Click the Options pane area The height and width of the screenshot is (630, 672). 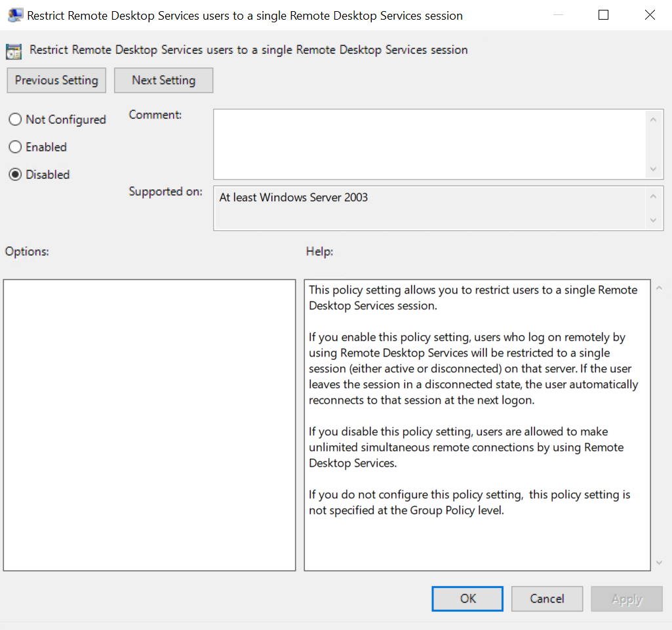(149, 425)
